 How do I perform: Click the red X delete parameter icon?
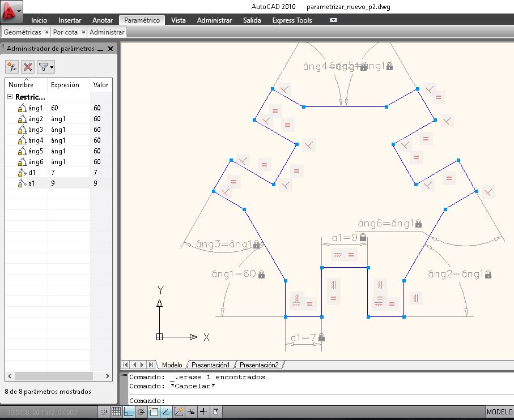click(28, 67)
